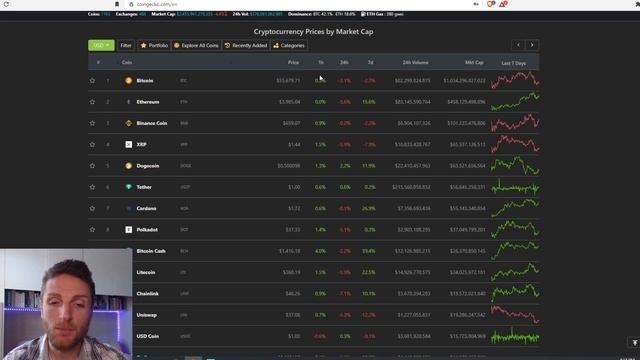The width and height of the screenshot is (640, 360).
Task: Open the Binance Coin page link
Action: [x=152, y=123]
